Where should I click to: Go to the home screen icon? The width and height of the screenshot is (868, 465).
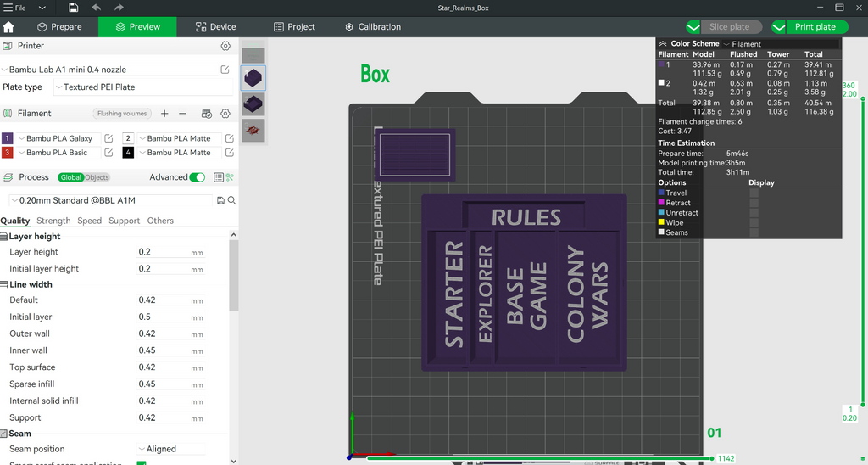point(8,27)
